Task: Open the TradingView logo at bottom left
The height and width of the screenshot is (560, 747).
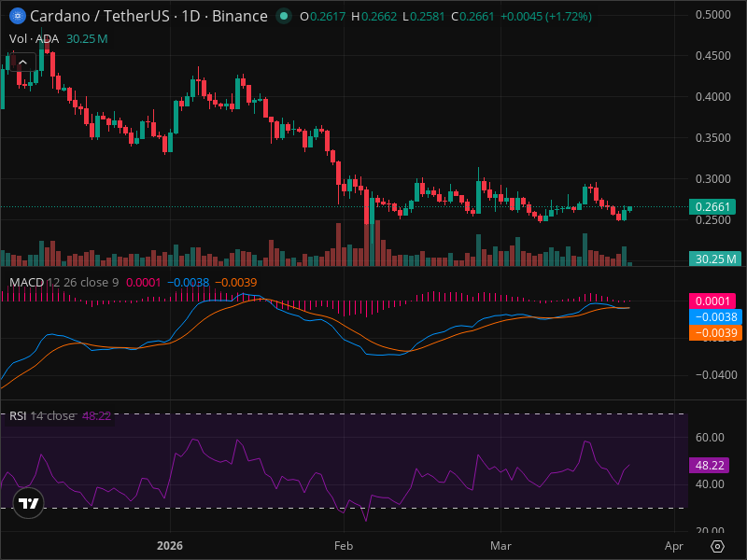Action: [x=29, y=503]
